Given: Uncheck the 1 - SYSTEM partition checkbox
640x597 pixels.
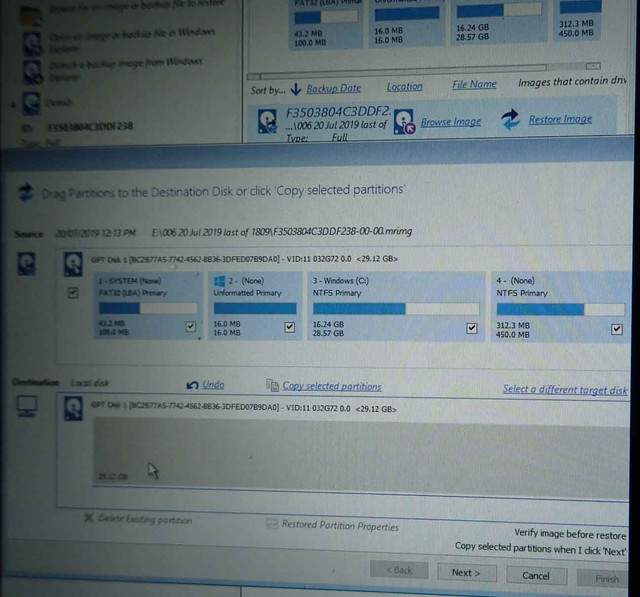Looking at the screenshot, I should pos(191,326).
